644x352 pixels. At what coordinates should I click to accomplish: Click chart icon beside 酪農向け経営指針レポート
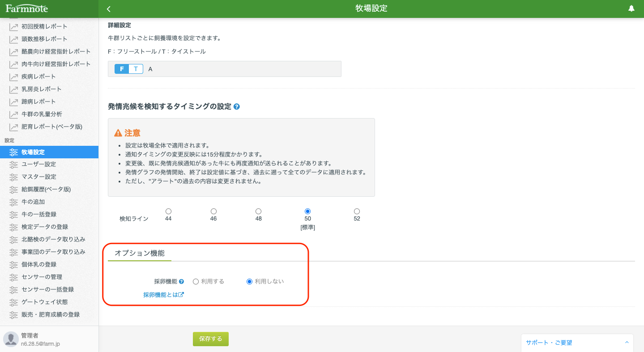[x=13, y=51]
